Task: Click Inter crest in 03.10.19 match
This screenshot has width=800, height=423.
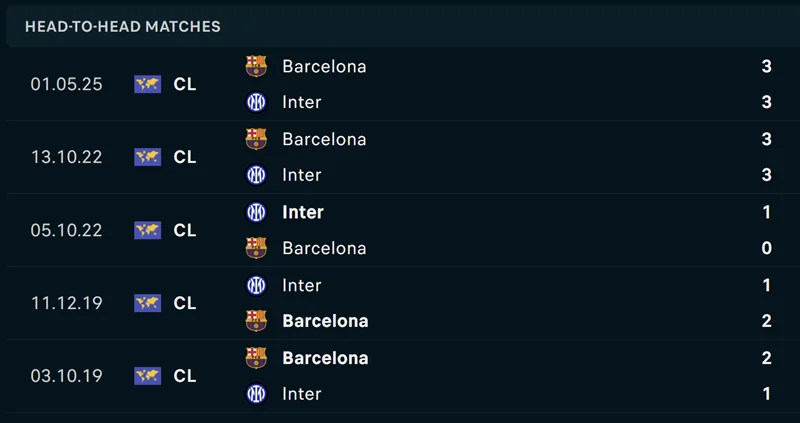Action: pos(256,394)
